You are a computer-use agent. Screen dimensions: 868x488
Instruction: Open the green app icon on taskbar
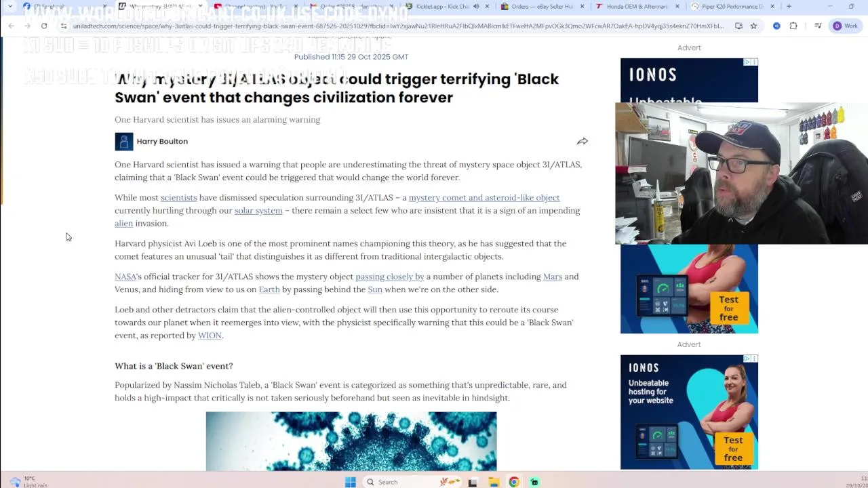534,482
